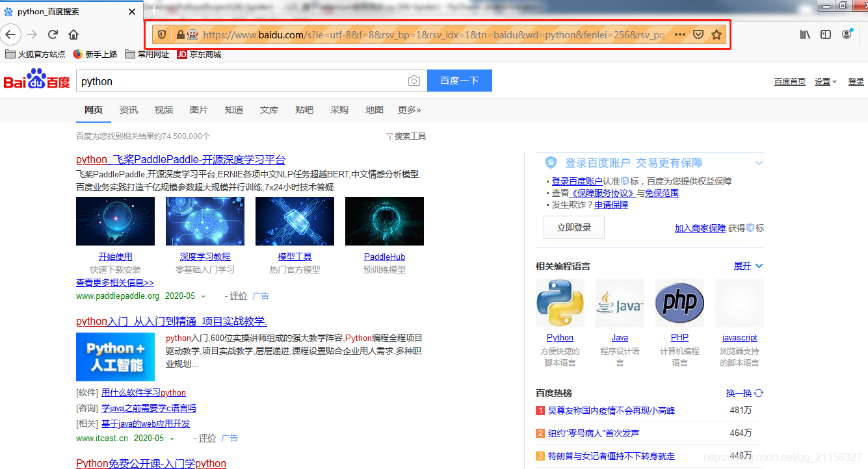The height and width of the screenshot is (469, 868).
Task: Open the 设置 dropdown
Action: pos(826,82)
